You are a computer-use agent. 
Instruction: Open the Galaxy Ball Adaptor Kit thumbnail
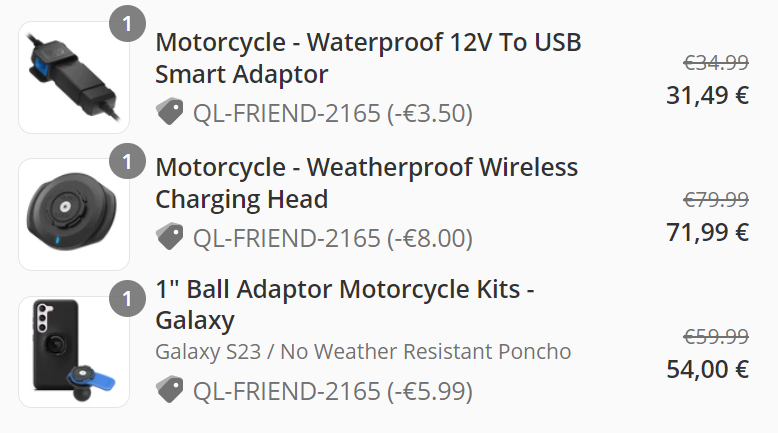[74, 352]
